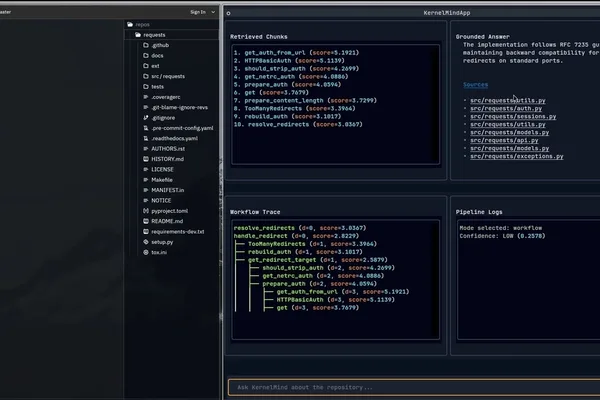
Task: Click the HISTORY.md file icon
Action: point(146,159)
